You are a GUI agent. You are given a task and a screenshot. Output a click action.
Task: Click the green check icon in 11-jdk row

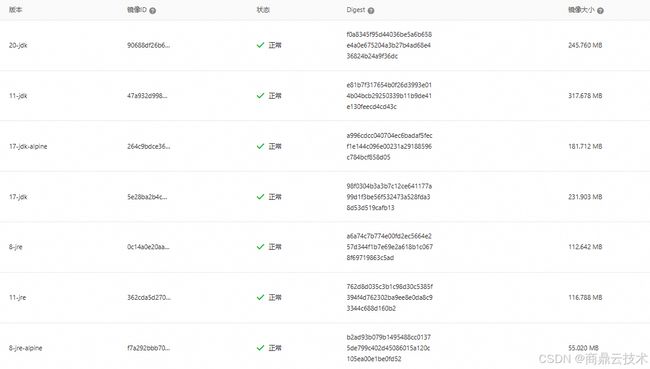point(260,96)
